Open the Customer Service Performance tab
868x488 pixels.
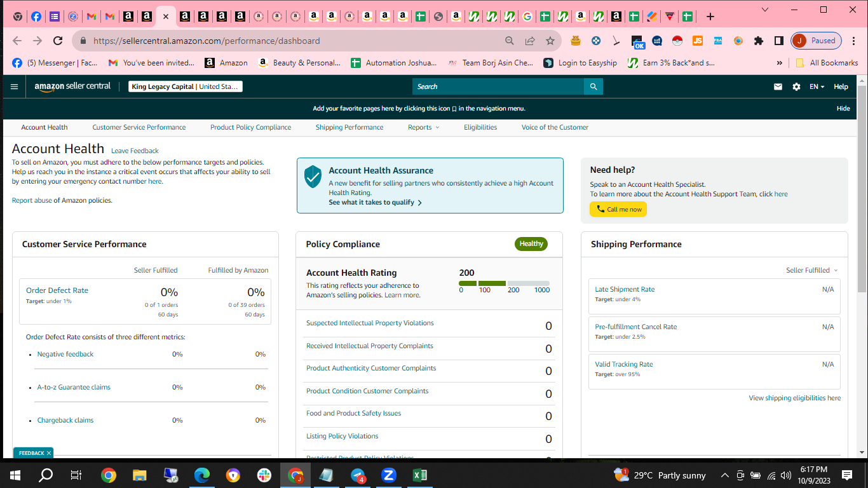(139, 127)
